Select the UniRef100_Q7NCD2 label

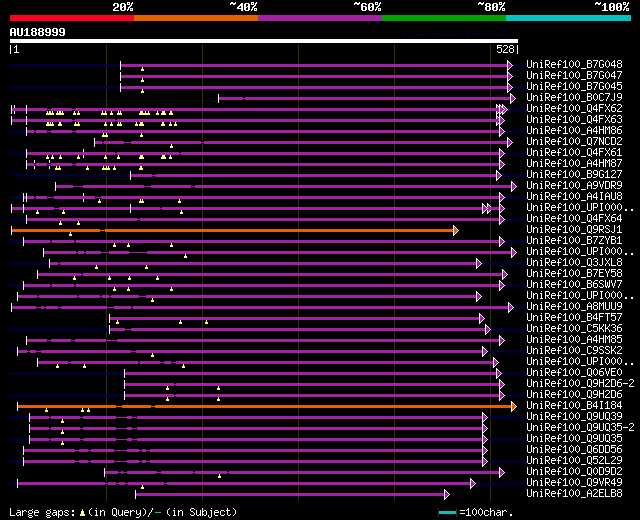point(574,142)
